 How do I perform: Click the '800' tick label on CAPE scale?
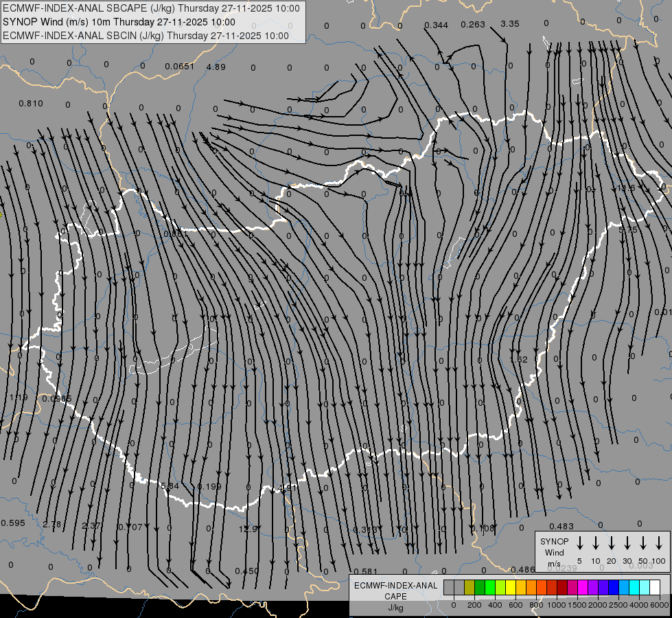pyautogui.click(x=536, y=605)
